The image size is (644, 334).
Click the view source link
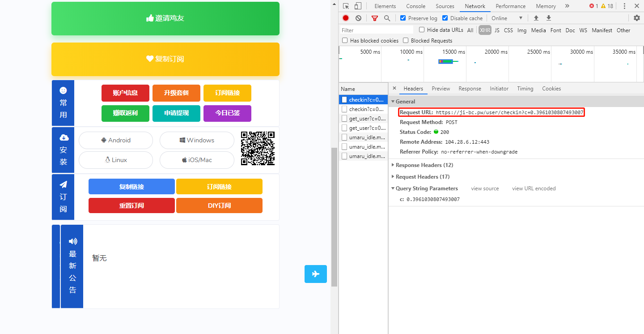(485, 188)
